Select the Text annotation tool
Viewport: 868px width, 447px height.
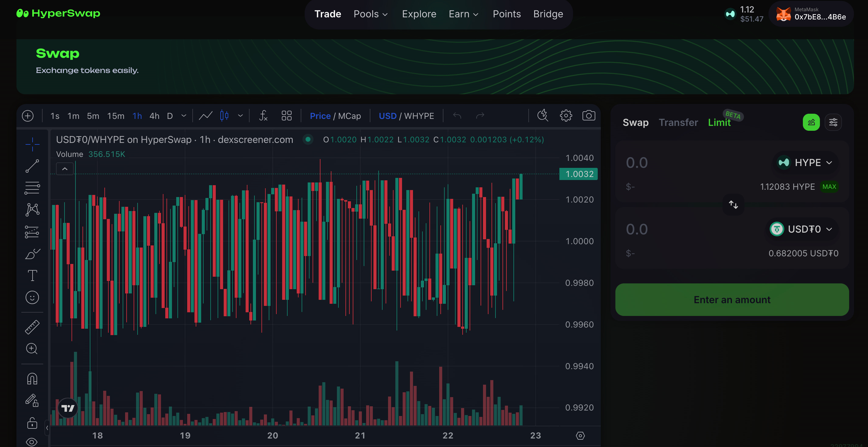tap(32, 276)
